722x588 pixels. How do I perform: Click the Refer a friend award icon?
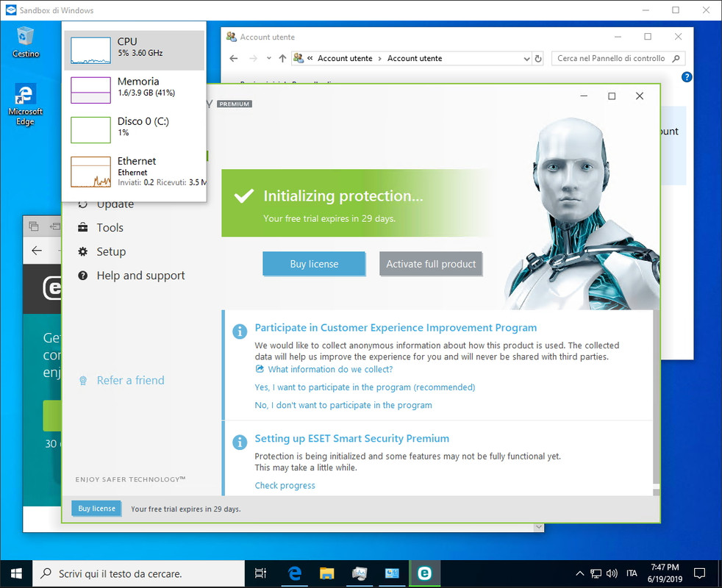click(x=83, y=380)
